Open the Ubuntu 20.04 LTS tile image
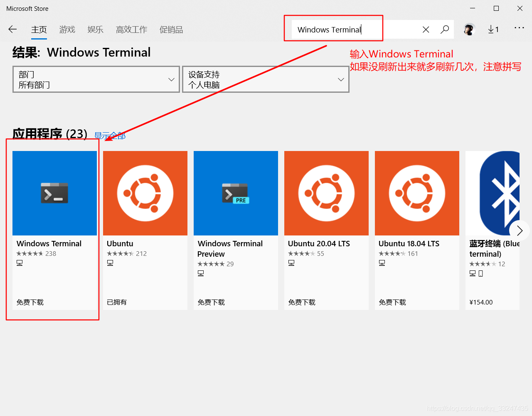This screenshot has height=416, width=532. point(326,193)
